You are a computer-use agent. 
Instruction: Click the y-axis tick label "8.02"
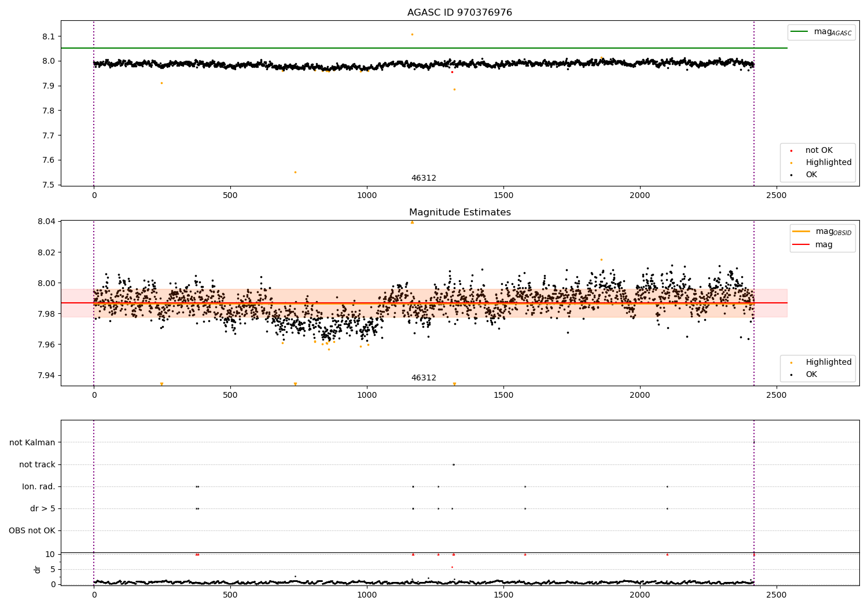[46, 253]
